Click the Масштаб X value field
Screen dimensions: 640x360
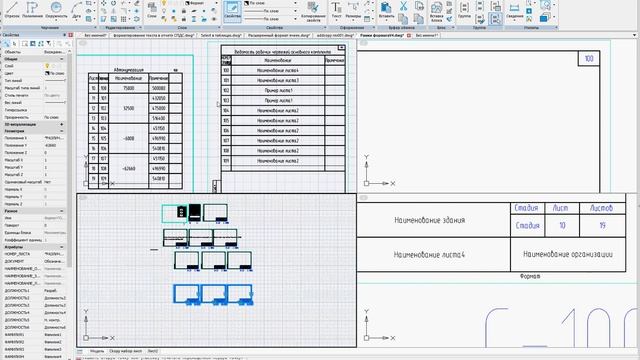coord(54,160)
